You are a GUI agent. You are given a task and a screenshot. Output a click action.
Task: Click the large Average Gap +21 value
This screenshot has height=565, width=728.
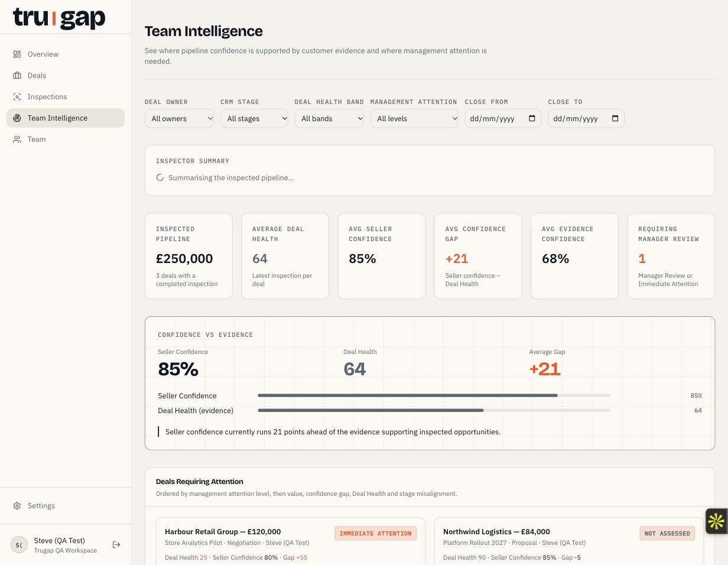[545, 369]
